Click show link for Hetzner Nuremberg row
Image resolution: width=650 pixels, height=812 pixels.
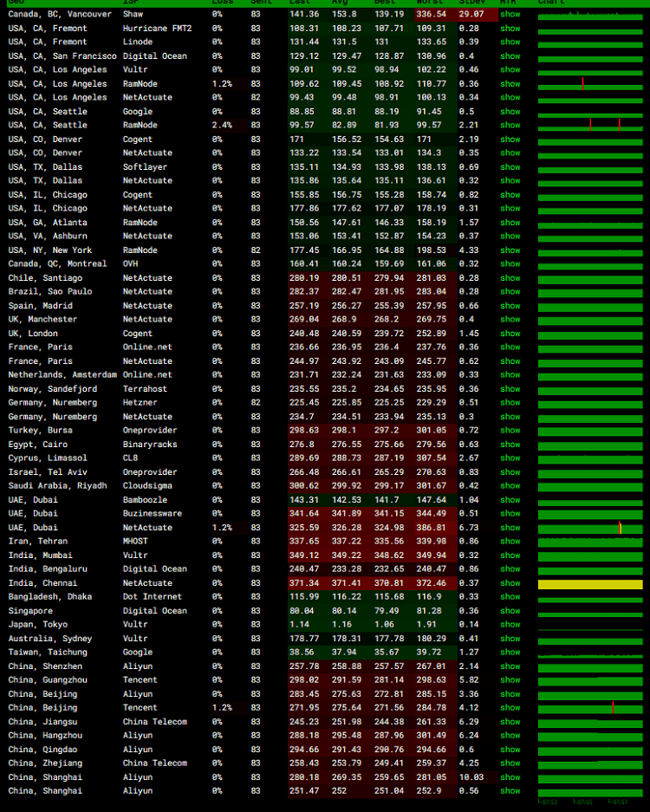pos(510,402)
